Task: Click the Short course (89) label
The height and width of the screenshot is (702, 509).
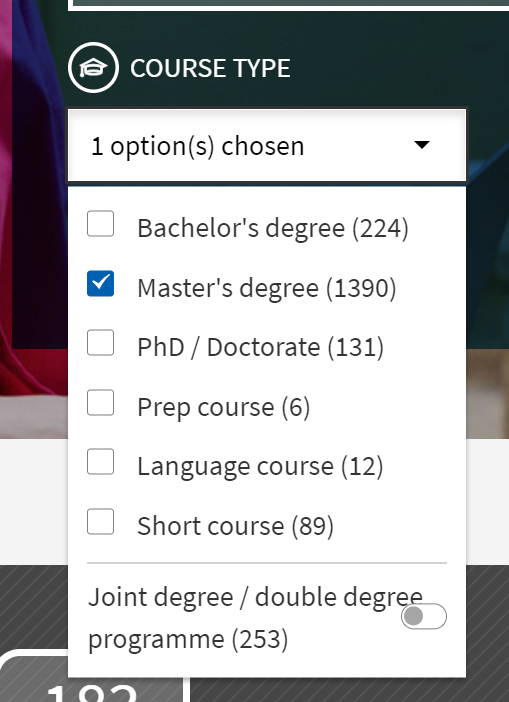Action: pyautogui.click(x=235, y=526)
